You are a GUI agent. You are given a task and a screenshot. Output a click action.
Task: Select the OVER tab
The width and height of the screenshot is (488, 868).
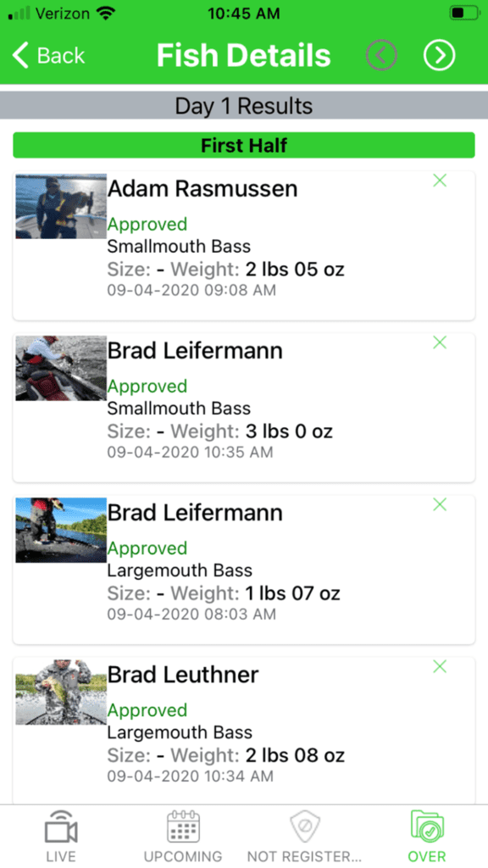[427, 836]
